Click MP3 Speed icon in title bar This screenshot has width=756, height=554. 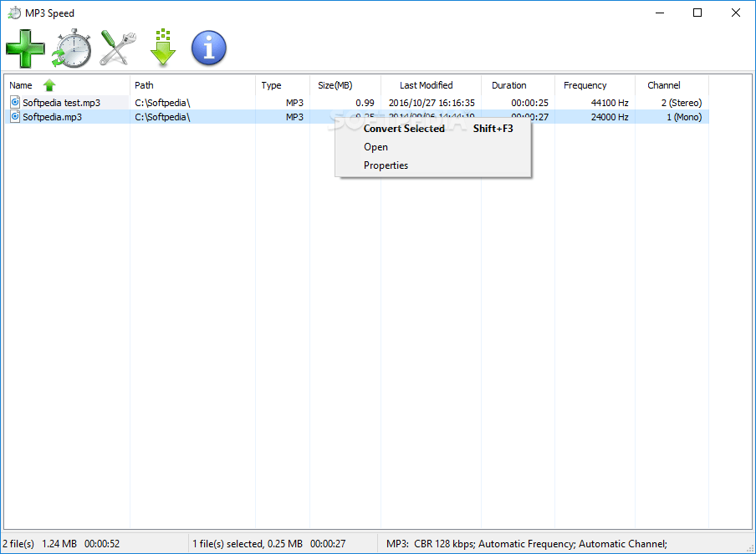tap(13, 13)
